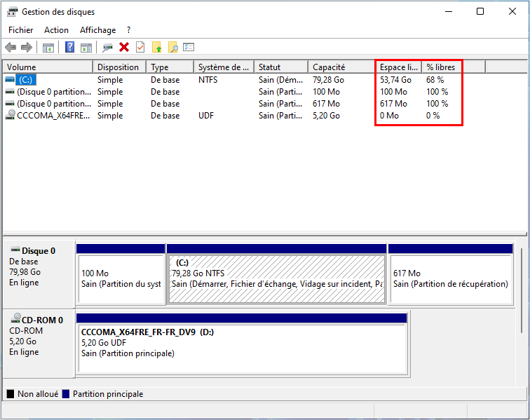Screen dimensions: 530x420
Task: Click the NTFS cell of the (C:) row
Action: coord(208,80)
